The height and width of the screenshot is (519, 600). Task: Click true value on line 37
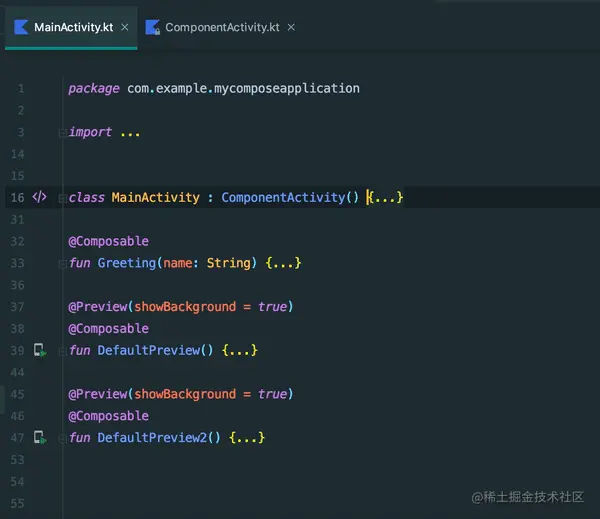(272, 307)
